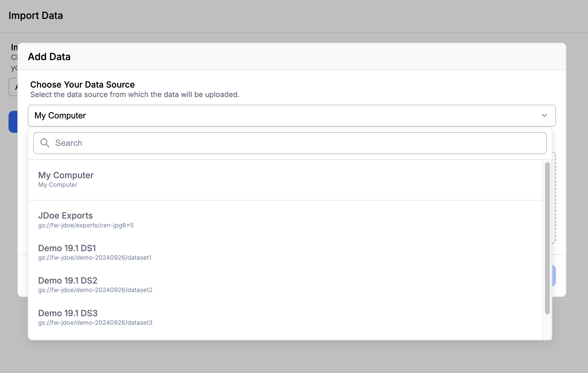588x373 pixels.
Task: Choose Demo 19.1 DS3 data source
Action: coord(285,317)
